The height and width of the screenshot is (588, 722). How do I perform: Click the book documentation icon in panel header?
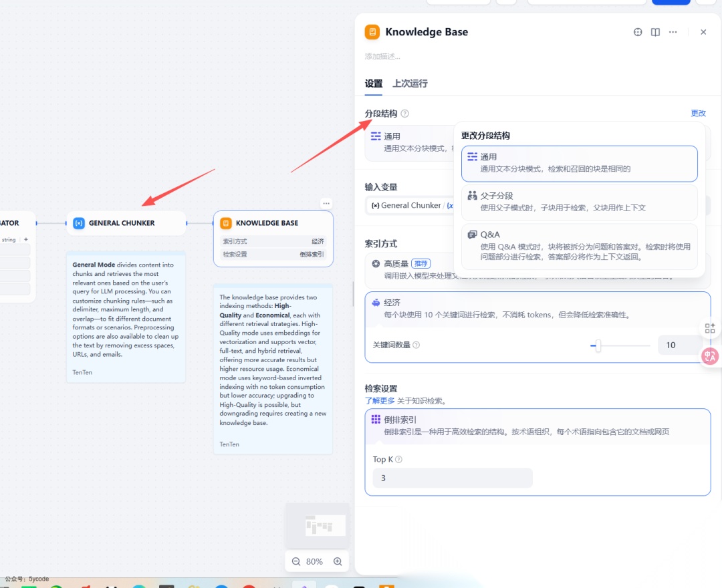[655, 31]
